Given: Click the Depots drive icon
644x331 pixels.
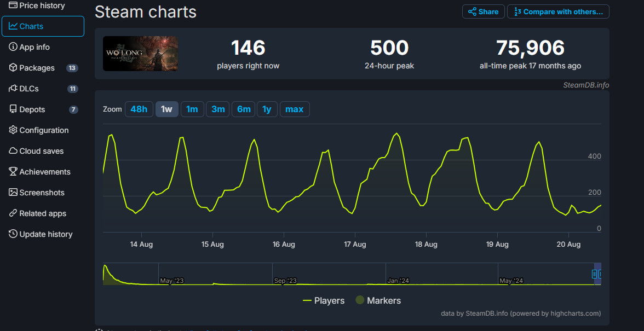Looking at the screenshot, I should coord(13,109).
